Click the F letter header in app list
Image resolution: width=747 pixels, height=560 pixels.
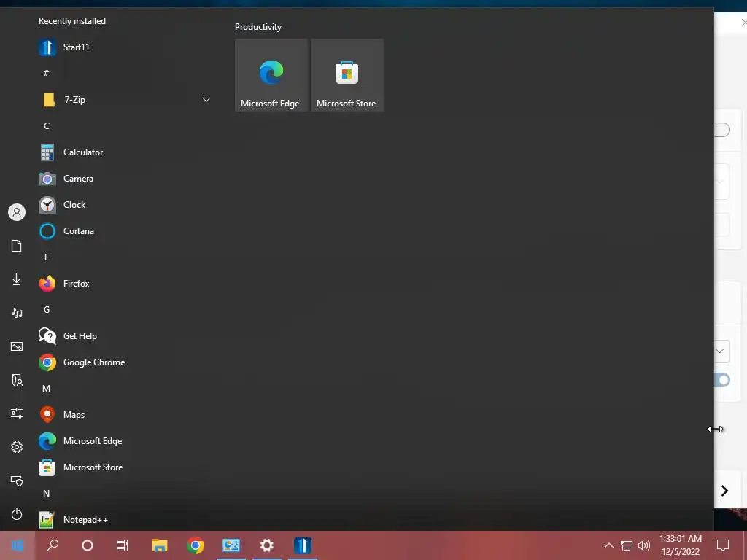point(46,257)
